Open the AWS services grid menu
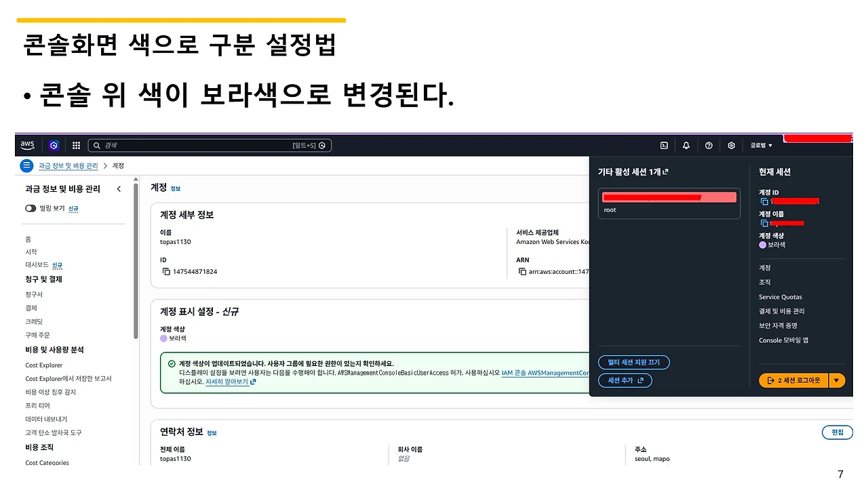Screen dimensions: 868x488 tap(76, 145)
